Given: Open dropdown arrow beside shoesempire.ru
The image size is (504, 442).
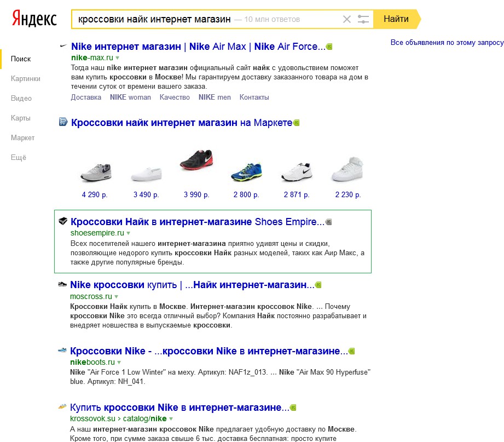Looking at the screenshot, I should click(x=129, y=233).
